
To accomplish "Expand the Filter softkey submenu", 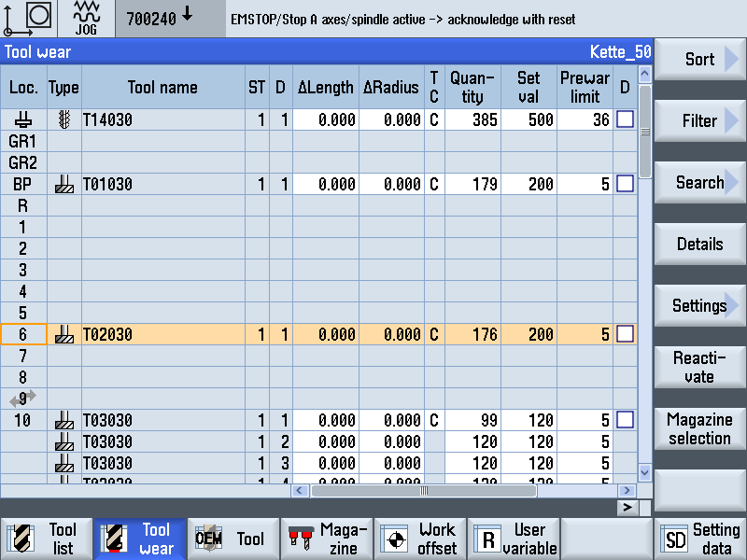I will pyautogui.click(x=699, y=121).
